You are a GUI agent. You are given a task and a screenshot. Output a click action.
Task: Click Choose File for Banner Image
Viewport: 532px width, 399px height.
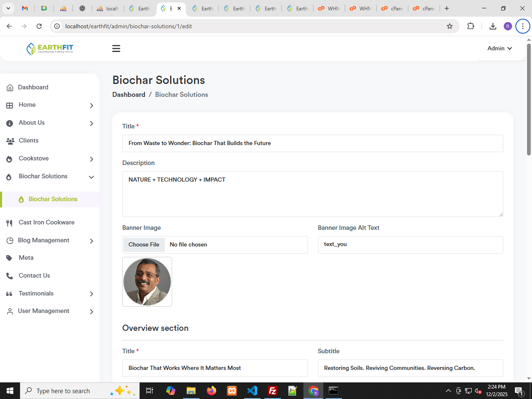click(x=144, y=245)
